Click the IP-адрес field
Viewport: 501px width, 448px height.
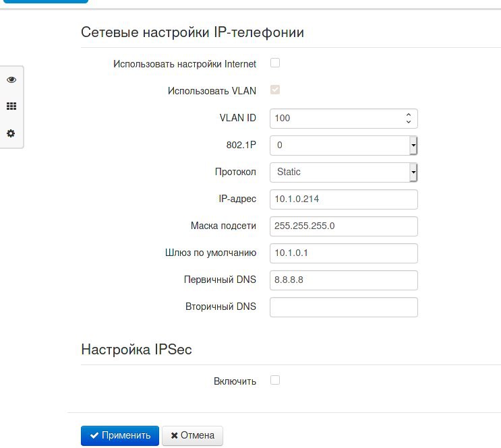[x=343, y=199]
